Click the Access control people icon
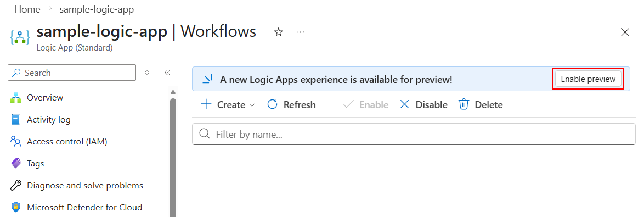This screenshot has width=644, height=217. [15, 141]
